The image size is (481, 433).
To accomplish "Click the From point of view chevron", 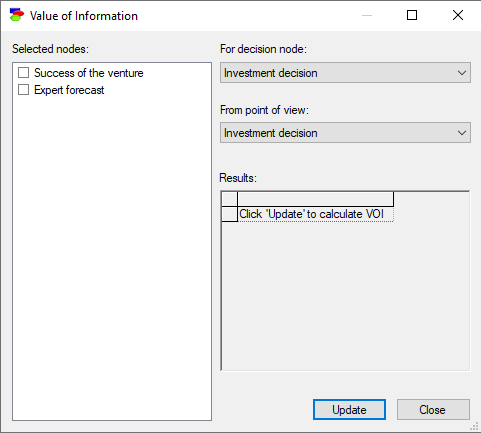I will tap(462, 133).
